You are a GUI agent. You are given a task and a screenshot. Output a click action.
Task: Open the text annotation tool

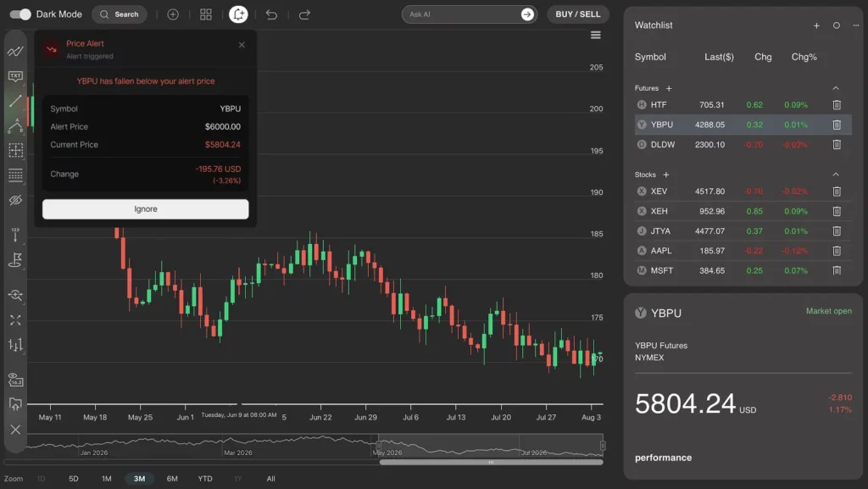click(15, 75)
